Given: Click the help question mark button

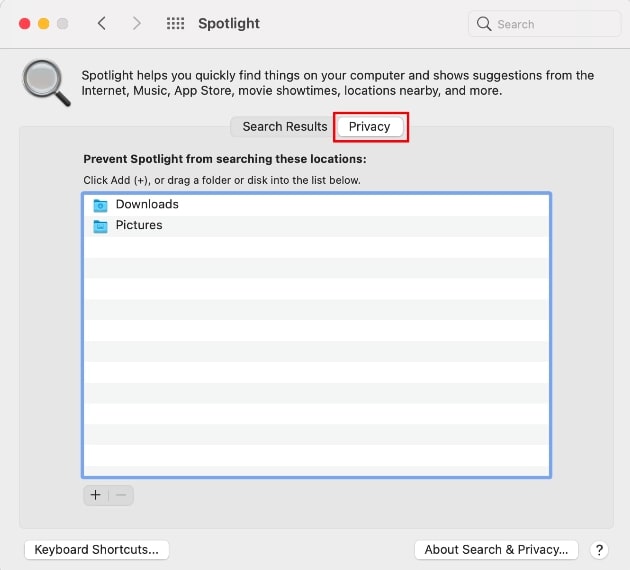Looking at the screenshot, I should pyautogui.click(x=599, y=550).
